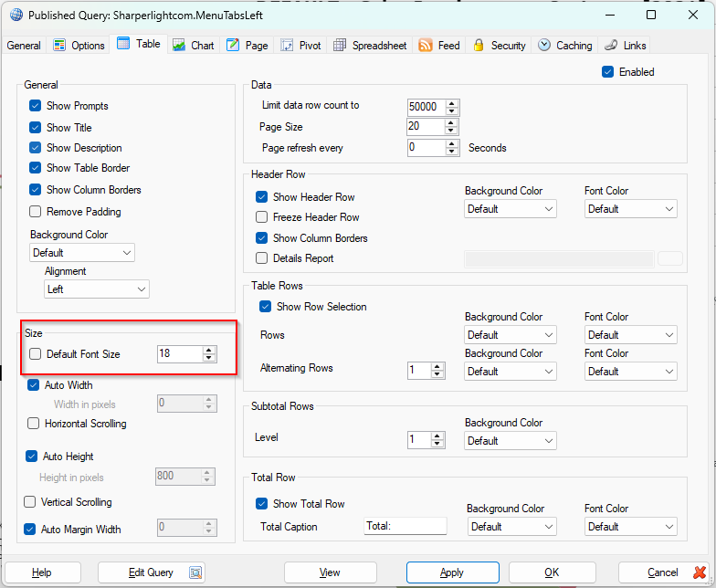Open the Pivot tab
The image size is (716, 588).
point(301,46)
